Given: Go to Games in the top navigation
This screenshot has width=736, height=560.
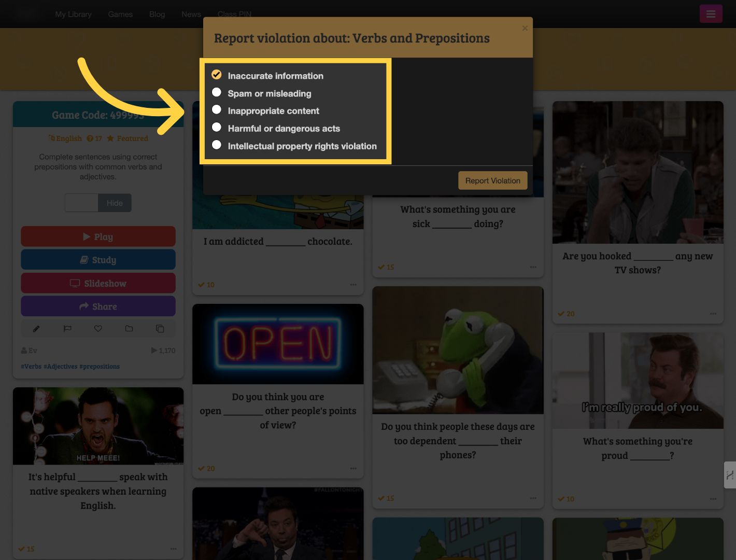Looking at the screenshot, I should pos(120,14).
